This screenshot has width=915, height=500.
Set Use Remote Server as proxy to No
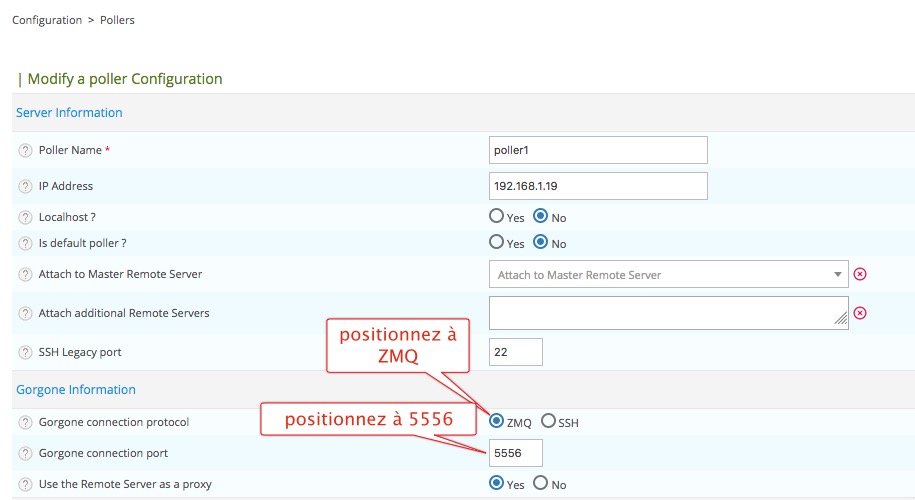click(541, 484)
